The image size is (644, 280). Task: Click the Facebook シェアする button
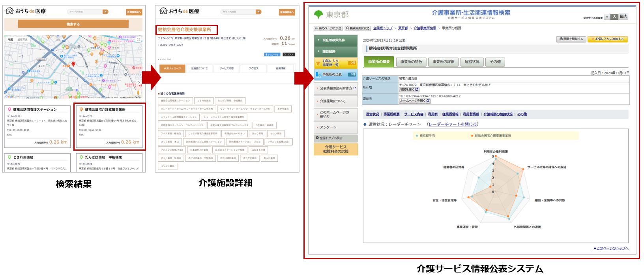point(272,54)
